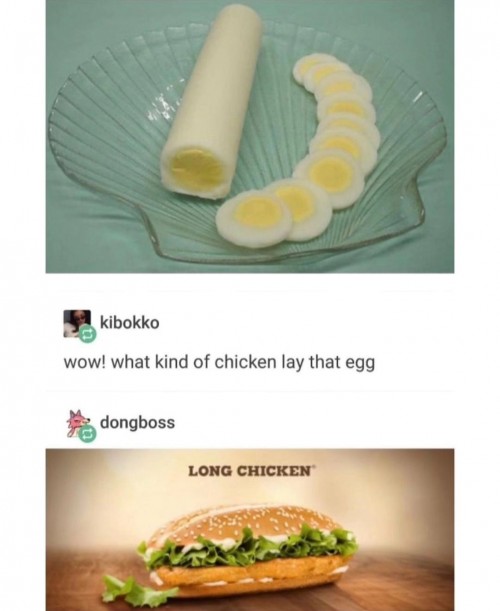
Task: Click the reblog badge on dongboss's avatar
Action: click(87, 434)
